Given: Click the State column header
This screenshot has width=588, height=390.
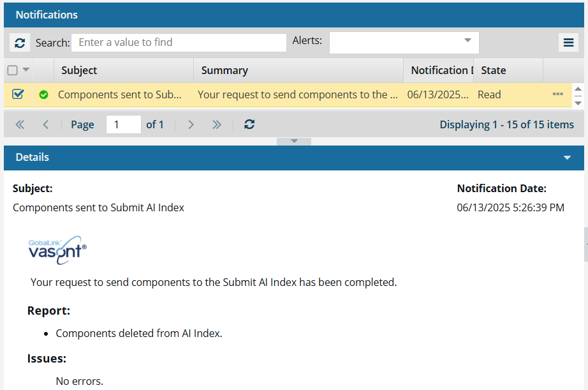Looking at the screenshot, I should [494, 70].
